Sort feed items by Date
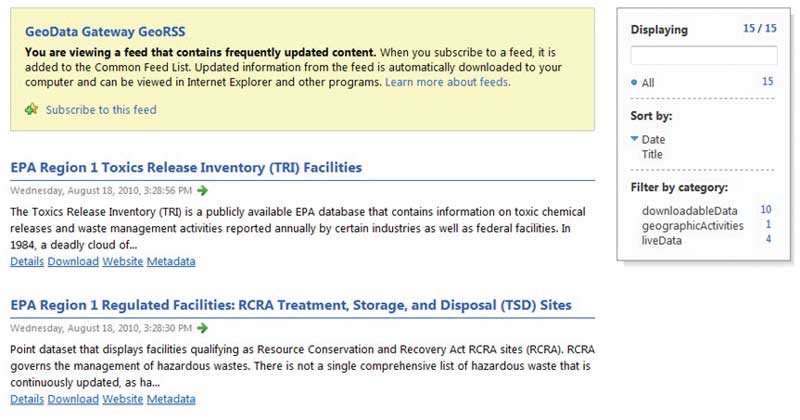 click(653, 140)
